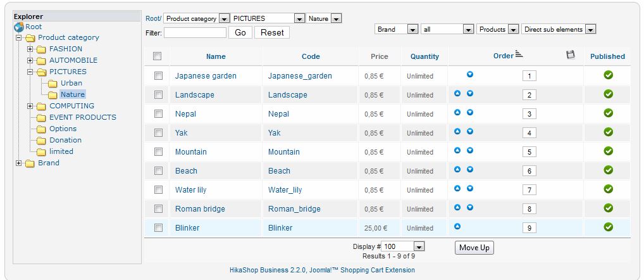
Task: Open the PICTURES breadcrumb dropdown
Action: (268, 18)
